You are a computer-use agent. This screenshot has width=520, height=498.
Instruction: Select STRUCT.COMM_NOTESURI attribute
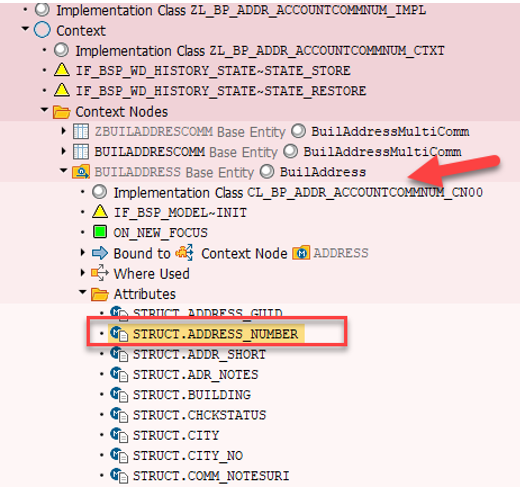click(211, 476)
